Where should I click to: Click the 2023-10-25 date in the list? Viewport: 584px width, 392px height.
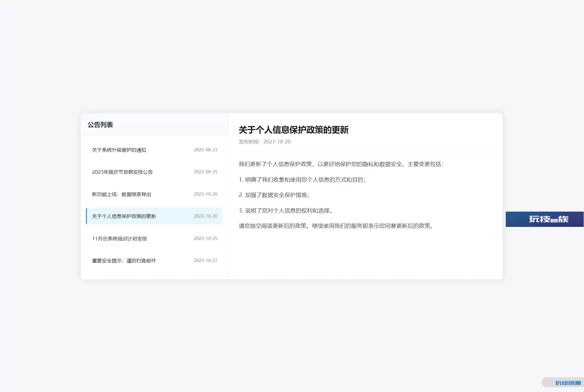(205, 239)
